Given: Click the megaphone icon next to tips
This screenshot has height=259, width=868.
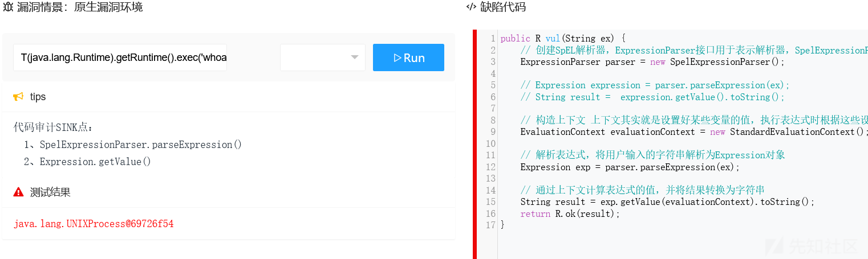Looking at the screenshot, I should click(18, 97).
